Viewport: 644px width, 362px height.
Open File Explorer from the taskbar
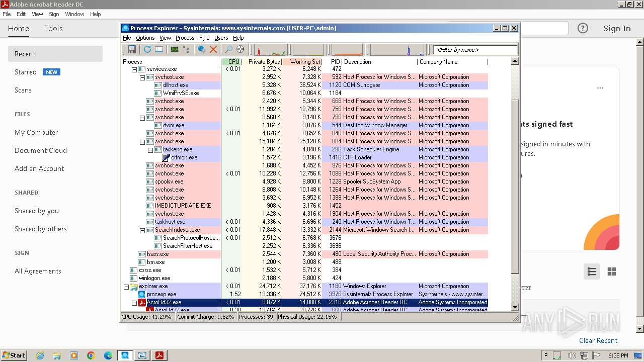tap(57, 355)
